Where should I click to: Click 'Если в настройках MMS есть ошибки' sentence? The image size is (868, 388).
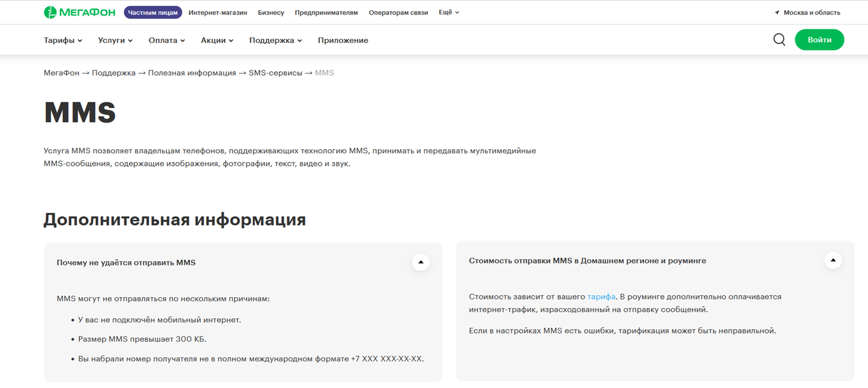tap(622, 331)
